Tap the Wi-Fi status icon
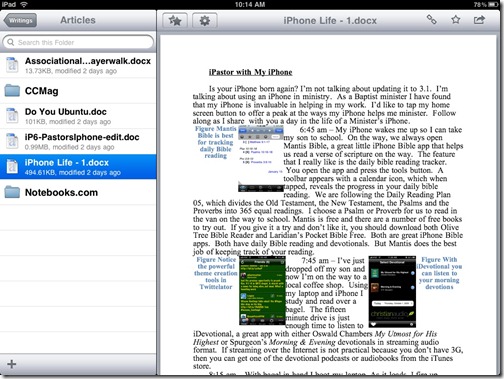The width and height of the screenshot is (504, 379). tap(24, 4)
